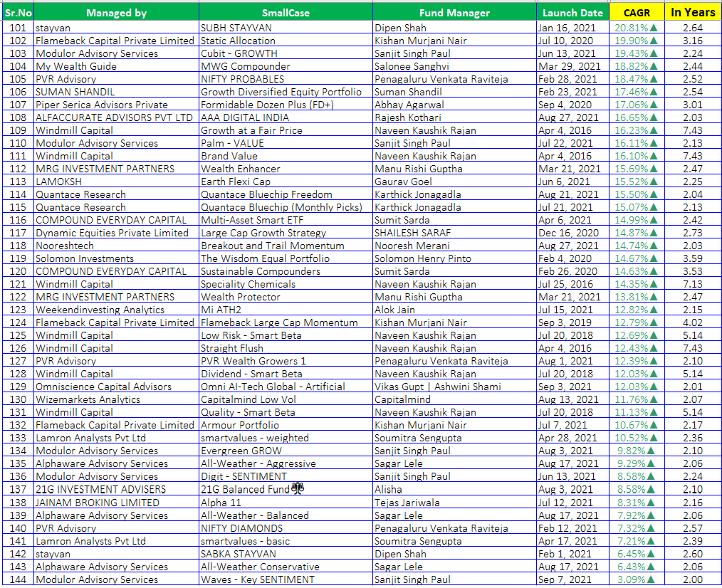Select the 'Capitalmind Low Vol' cell
Viewport: 722px width, 588px height.
(x=286, y=399)
